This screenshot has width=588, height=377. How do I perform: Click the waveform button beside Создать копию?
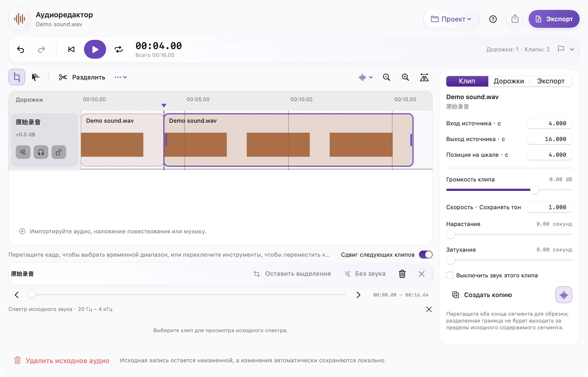tap(564, 295)
